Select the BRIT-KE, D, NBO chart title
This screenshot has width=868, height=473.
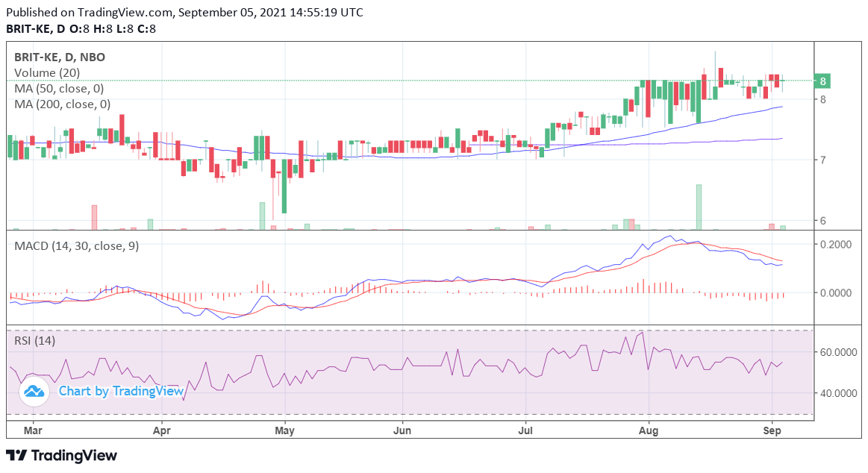[59, 57]
